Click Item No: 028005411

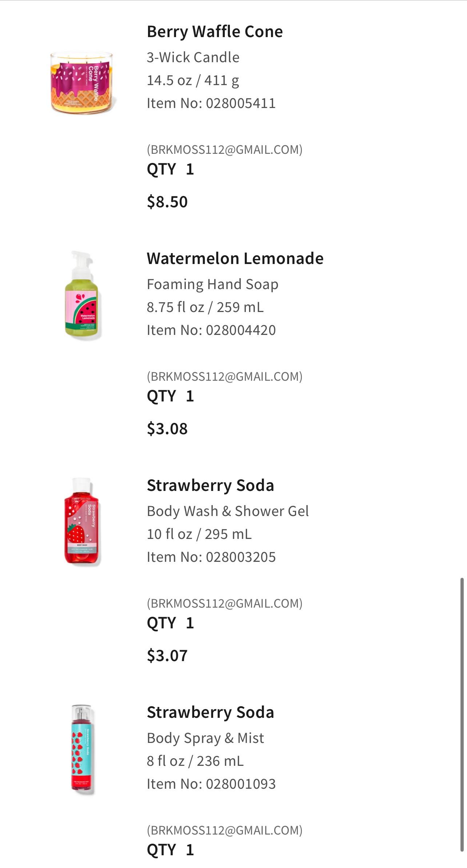click(211, 103)
